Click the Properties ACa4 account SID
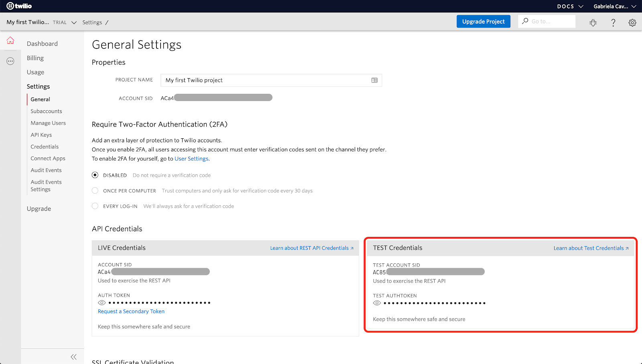Viewport: 642px width, 364px height. point(216,98)
